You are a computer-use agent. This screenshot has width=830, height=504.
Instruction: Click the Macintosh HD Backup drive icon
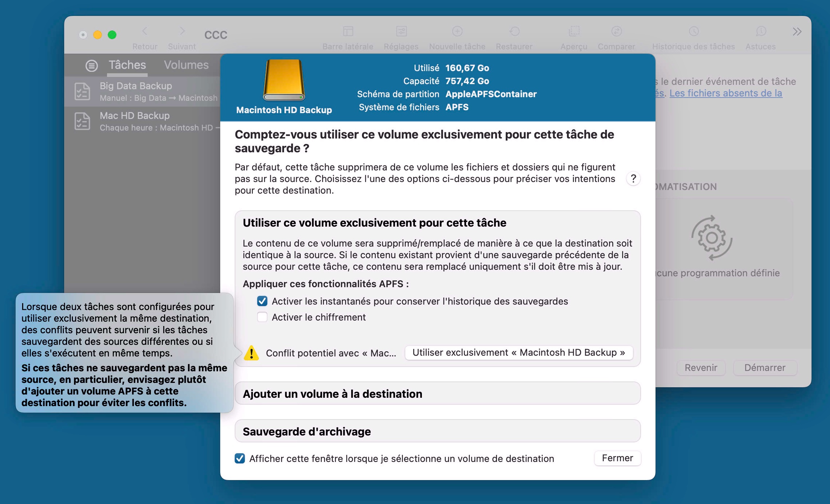pyautogui.click(x=284, y=80)
